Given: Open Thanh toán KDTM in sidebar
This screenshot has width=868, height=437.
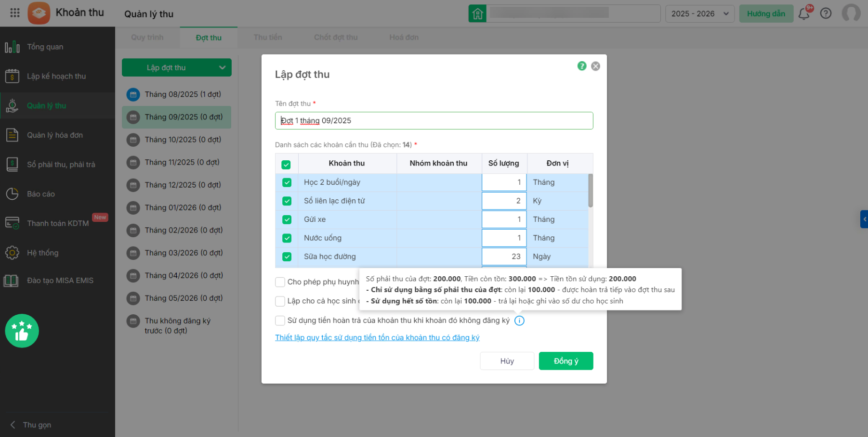Looking at the screenshot, I should 58,223.
